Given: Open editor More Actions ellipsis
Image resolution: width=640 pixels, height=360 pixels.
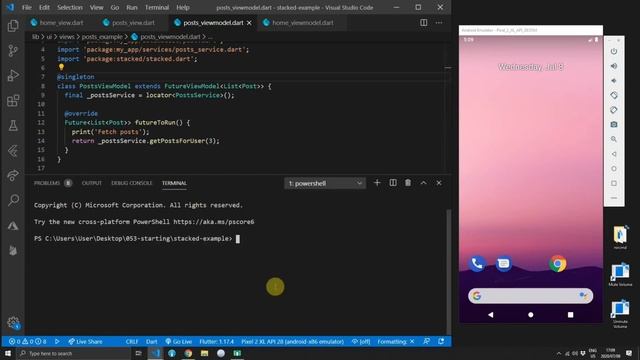Looking at the screenshot, I should tap(439, 22).
